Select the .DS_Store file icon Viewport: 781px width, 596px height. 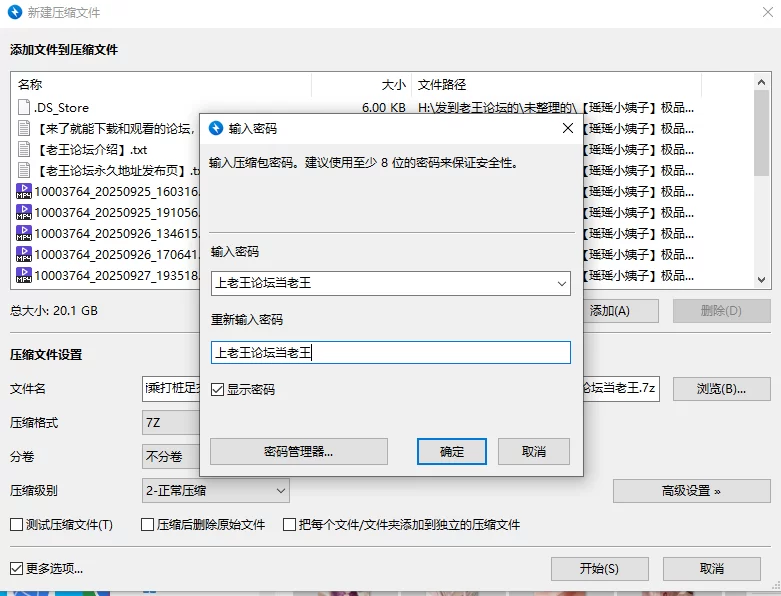tap(24, 107)
